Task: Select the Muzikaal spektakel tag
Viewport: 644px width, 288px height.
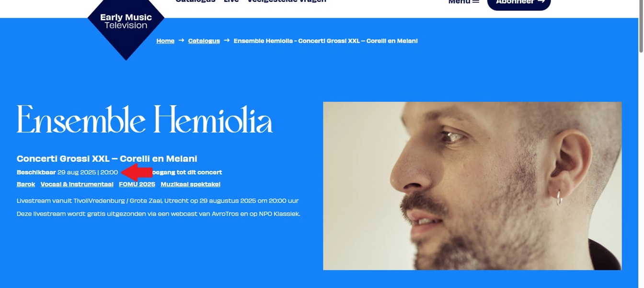Action: pyautogui.click(x=191, y=184)
